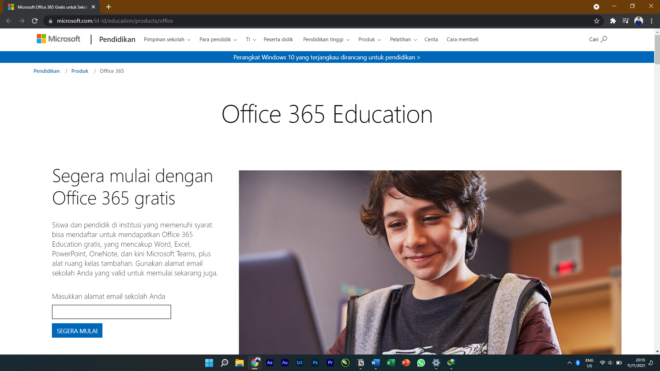The image size is (660, 371).
Task: Open Adobe Premiere Pro from taskbar
Action: pos(330,363)
